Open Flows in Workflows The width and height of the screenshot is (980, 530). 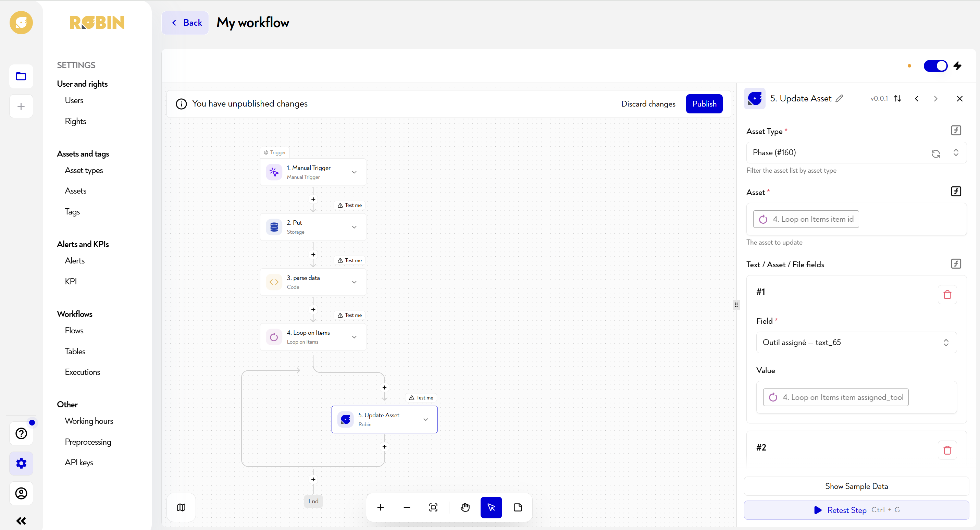[x=74, y=331]
